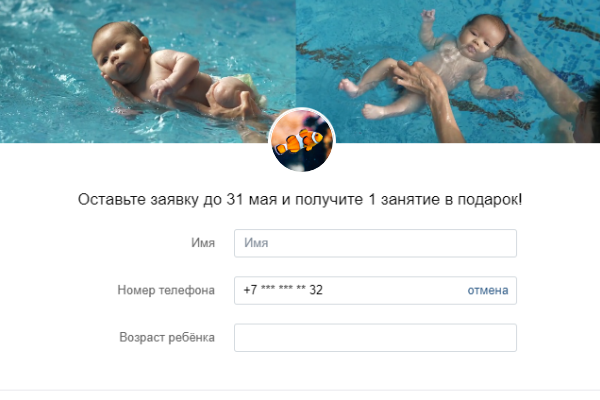Click the baby's raised hand in right photo
This screenshot has width=600, height=400.
pos(428,15)
